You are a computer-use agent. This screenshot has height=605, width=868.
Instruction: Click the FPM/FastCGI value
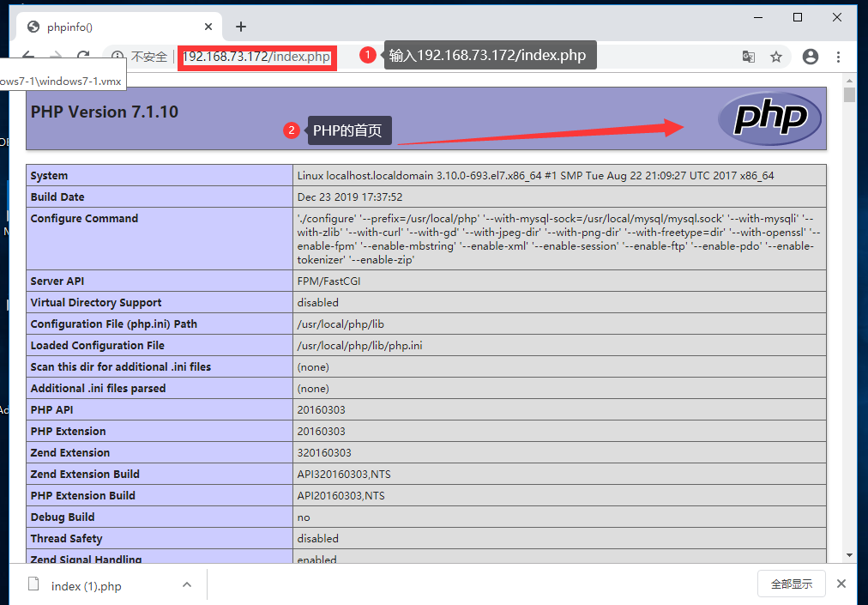[329, 281]
